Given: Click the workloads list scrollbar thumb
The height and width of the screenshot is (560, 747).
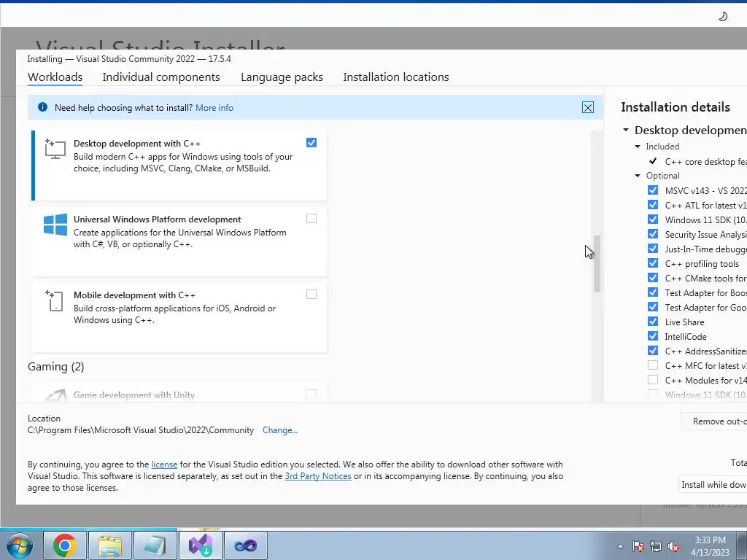Looking at the screenshot, I should (597, 263).
